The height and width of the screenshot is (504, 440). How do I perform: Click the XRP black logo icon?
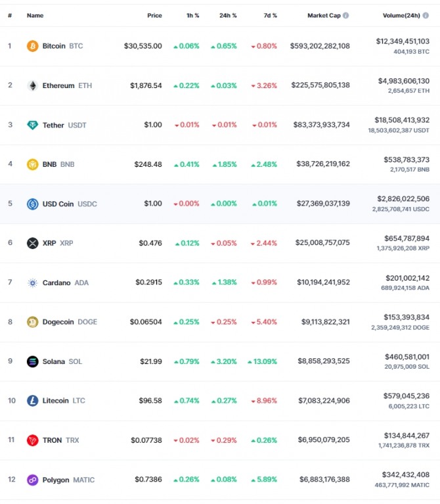point(32,243)
